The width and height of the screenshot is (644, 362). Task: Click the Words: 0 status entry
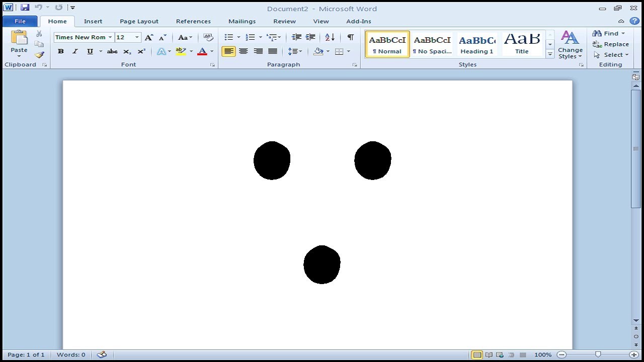click(x=71, y=354)
